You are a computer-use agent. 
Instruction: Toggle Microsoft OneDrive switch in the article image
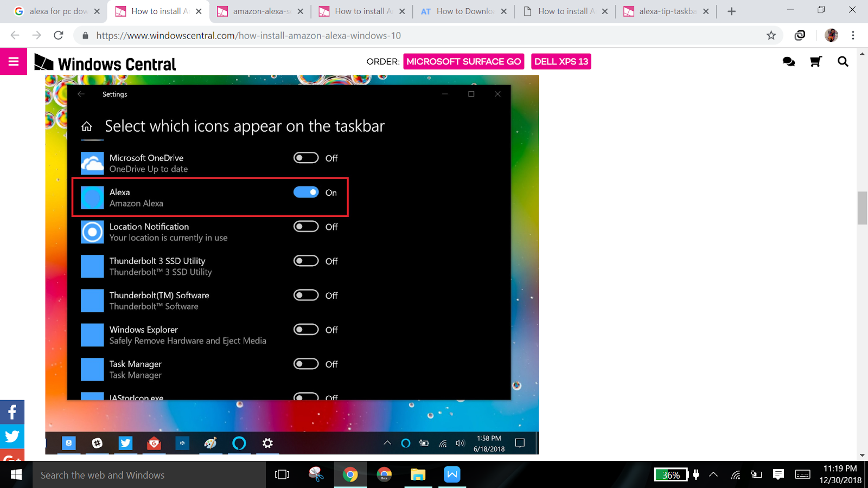point(306,158)
